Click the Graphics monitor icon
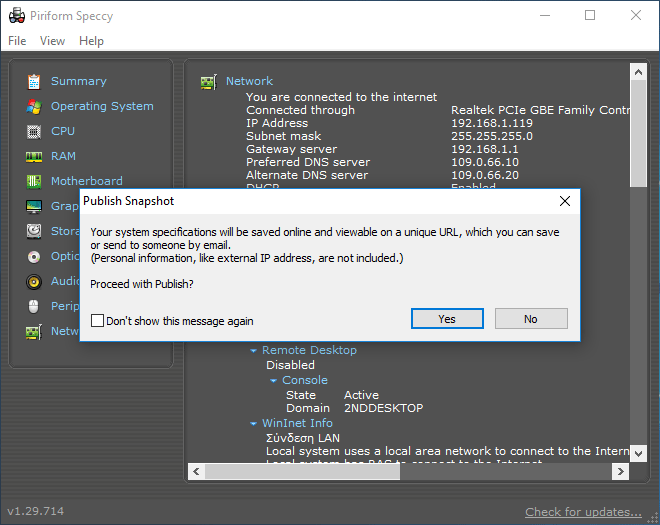Viewport: 660px width, 525px height. [x=34, y=207]
